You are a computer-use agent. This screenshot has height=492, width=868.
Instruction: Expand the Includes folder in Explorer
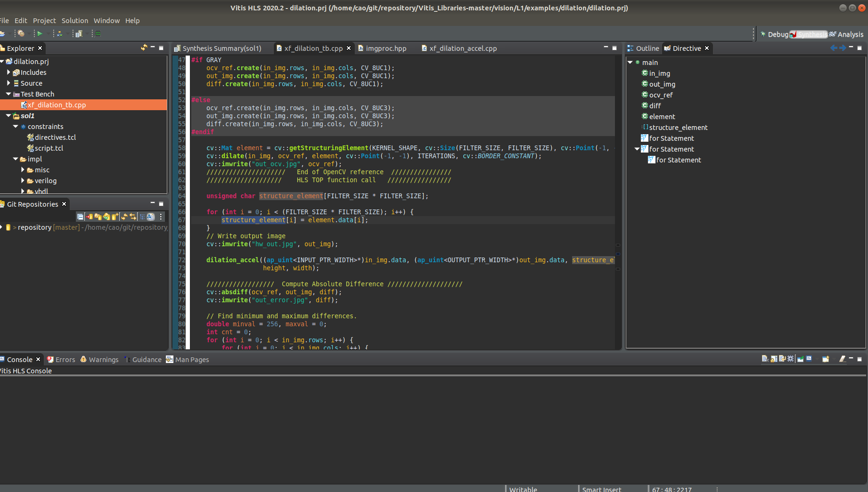point(8,73)
